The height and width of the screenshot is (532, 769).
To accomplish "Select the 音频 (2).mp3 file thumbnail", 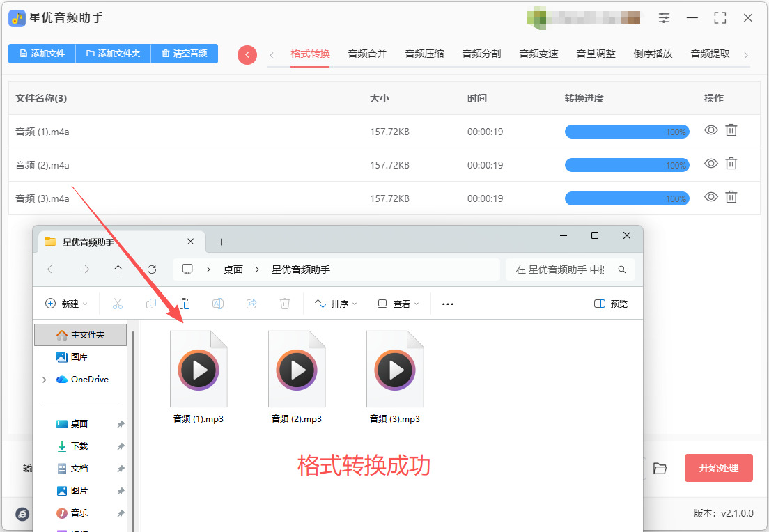I will pos(297,369).
